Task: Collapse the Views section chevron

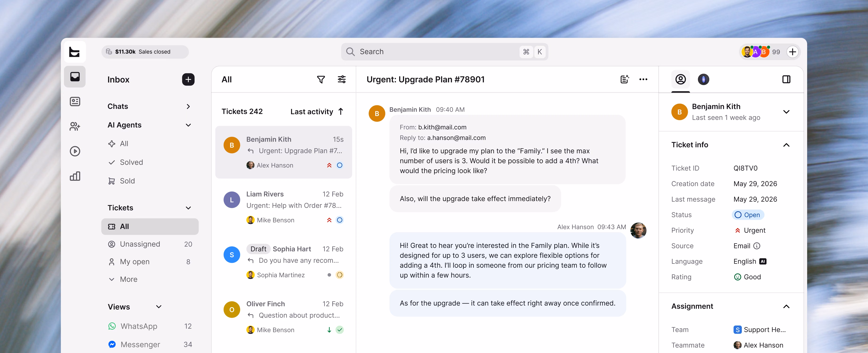Action: pos(159,307)
